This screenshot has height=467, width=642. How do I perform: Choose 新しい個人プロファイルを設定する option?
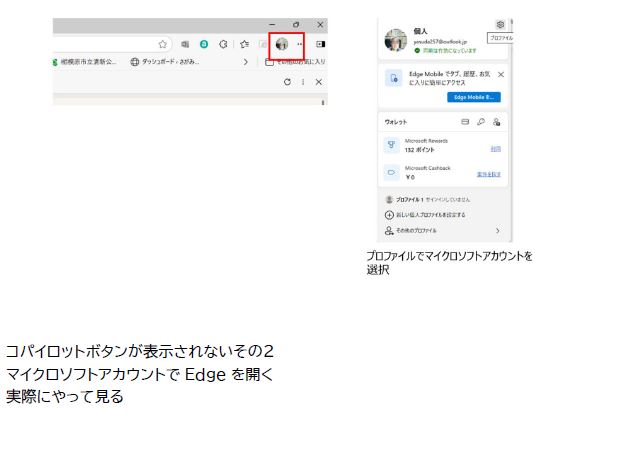click(430, 215)
